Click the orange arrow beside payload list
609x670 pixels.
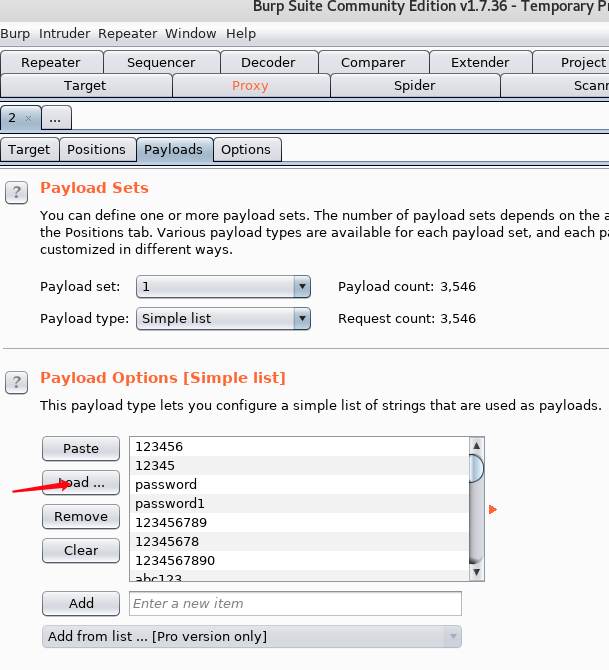[x=493, y=509]
